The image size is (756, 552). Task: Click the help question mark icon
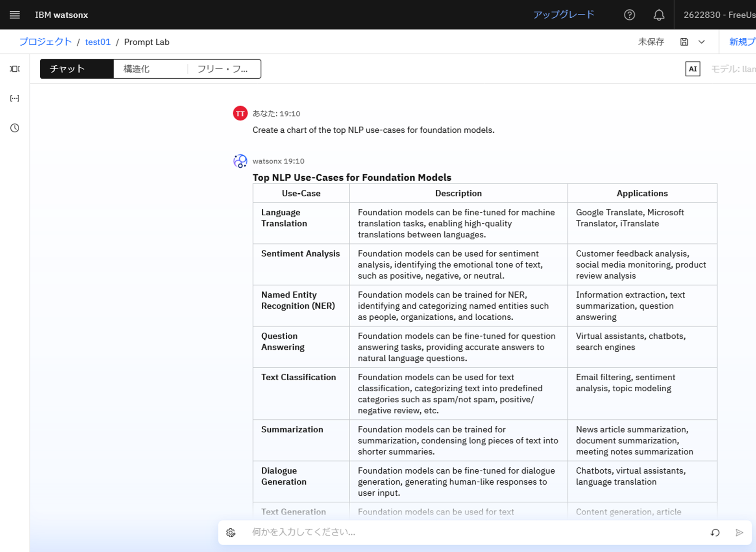[629, 15]
